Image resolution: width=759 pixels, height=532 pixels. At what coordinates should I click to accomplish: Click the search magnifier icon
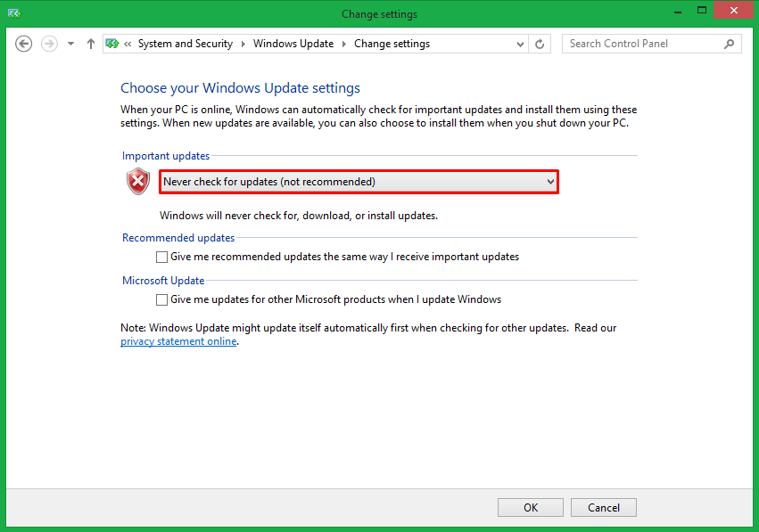coord(730,43)
